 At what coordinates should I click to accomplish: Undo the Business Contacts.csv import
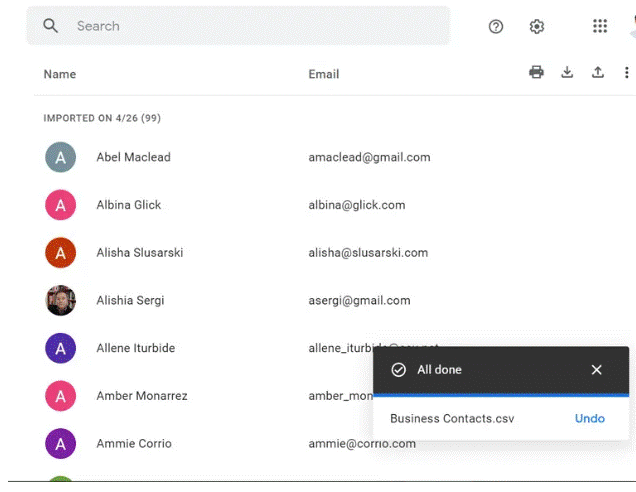click(589, 418)
